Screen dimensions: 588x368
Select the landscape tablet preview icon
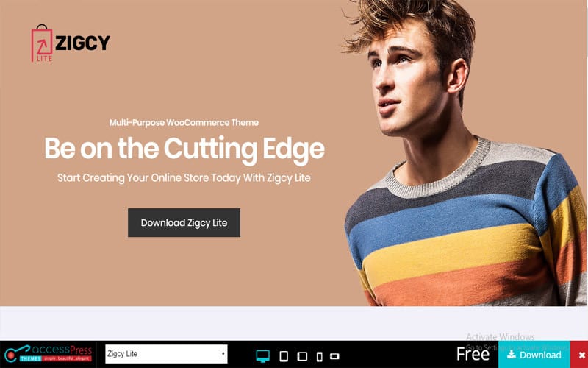click(302, 356)
